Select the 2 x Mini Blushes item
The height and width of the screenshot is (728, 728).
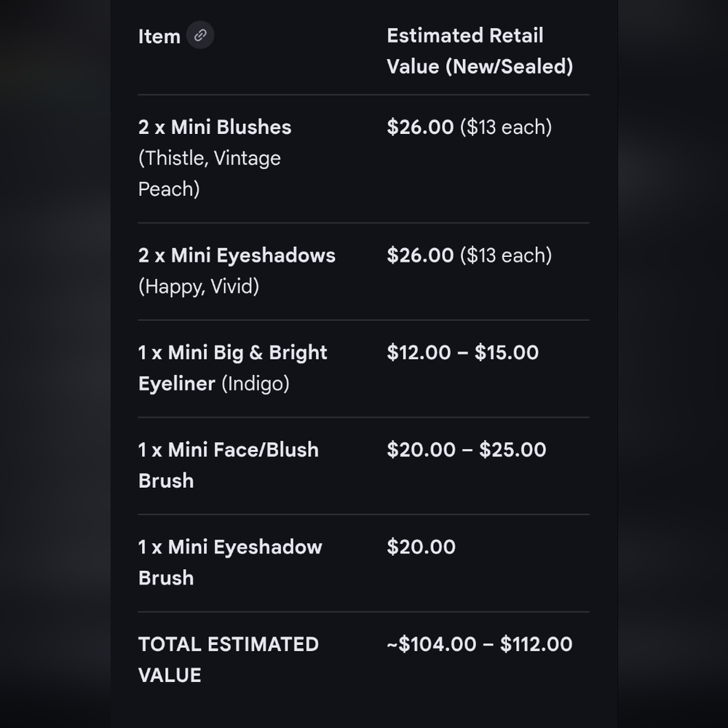pyautogui.click(x=215, y=127)
